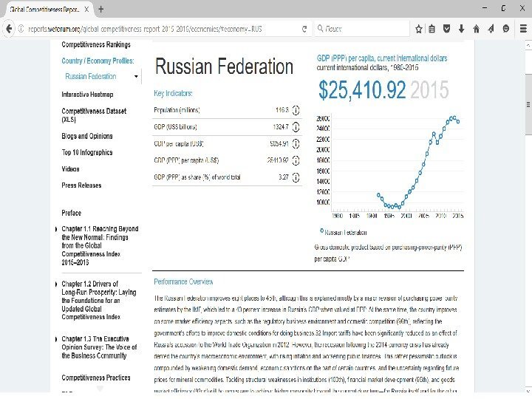The height and width of the screenshot is (399, 532).
Task: Open the bookmarks list icon
Action: [x=432, y=29]
